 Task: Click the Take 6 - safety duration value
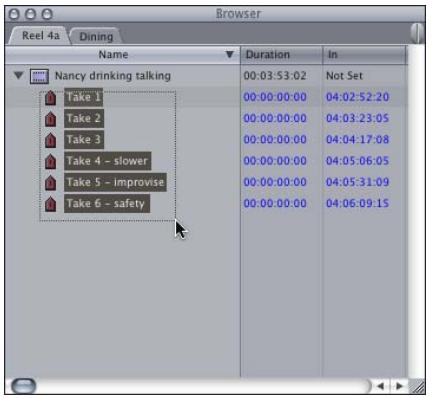coord(275,204)
